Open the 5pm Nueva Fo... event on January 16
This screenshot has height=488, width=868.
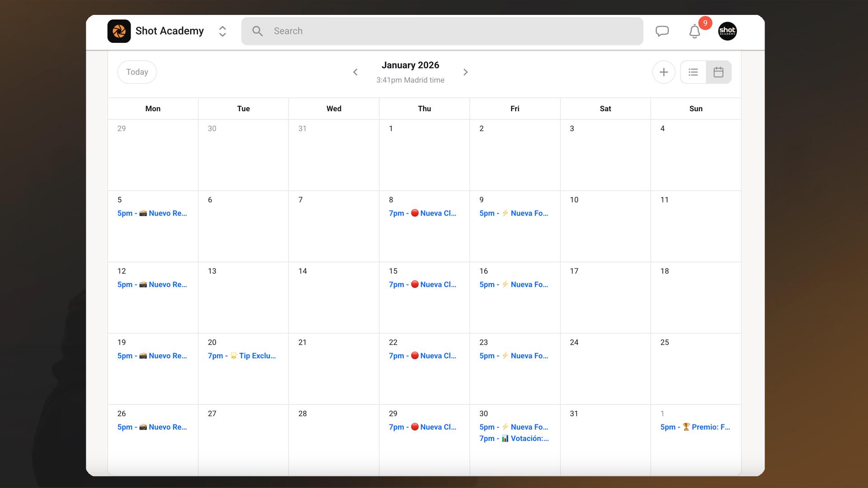point(514,285)
